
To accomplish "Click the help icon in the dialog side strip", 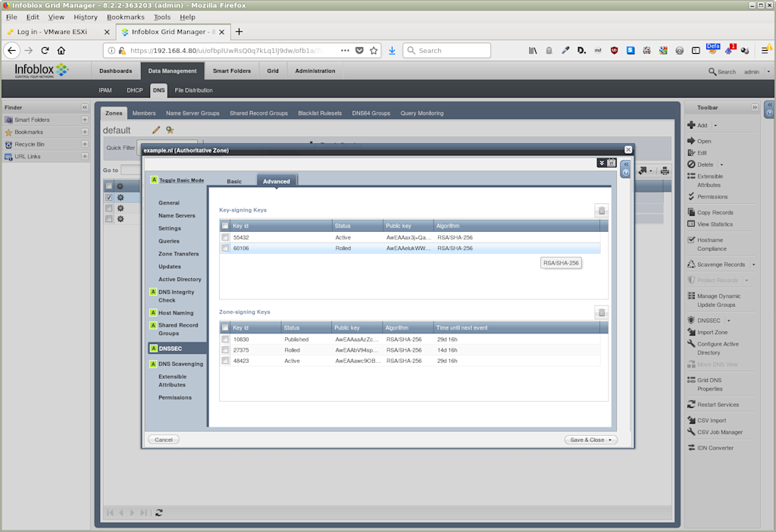I will coord(625,173).
